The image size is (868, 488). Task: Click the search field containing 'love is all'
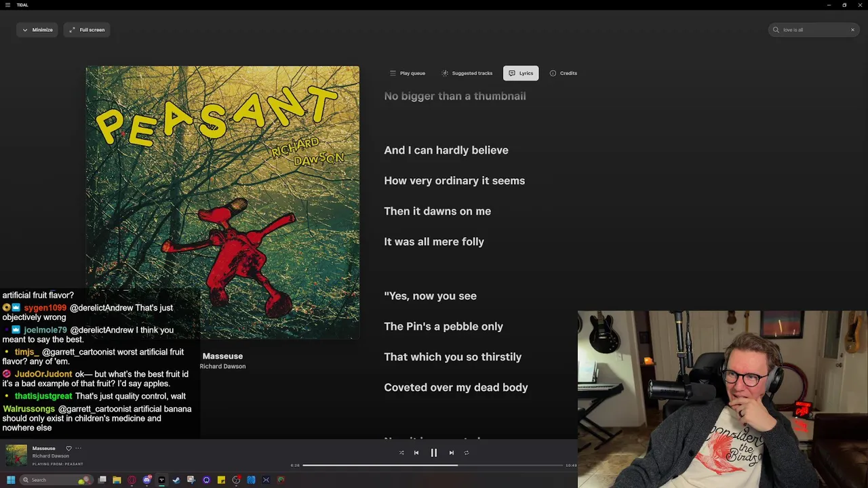click(814, 30)
